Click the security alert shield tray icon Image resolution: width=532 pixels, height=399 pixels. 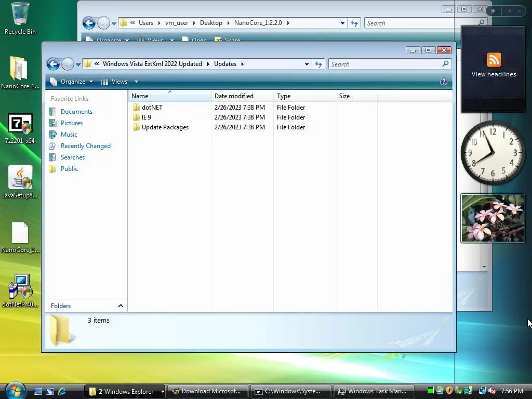(449, 391)
